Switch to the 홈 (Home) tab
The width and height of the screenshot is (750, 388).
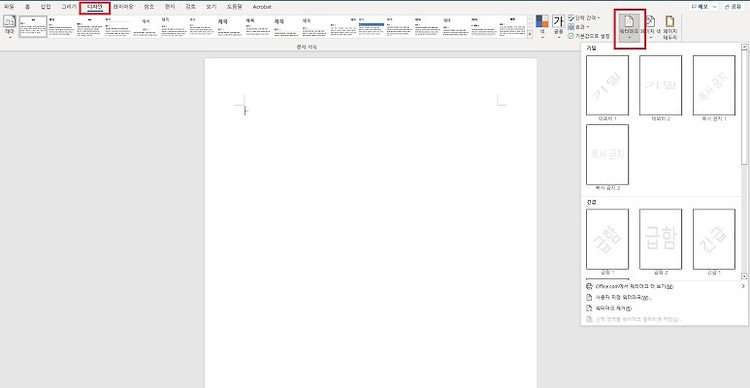click(28, 7)
